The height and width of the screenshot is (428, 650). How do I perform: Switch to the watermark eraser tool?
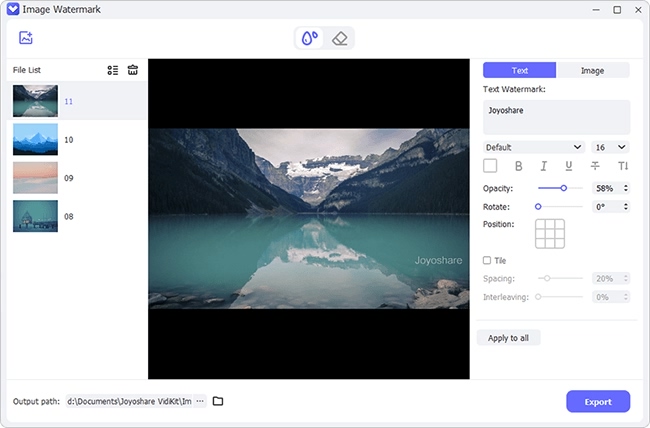[x=340, y=39]
